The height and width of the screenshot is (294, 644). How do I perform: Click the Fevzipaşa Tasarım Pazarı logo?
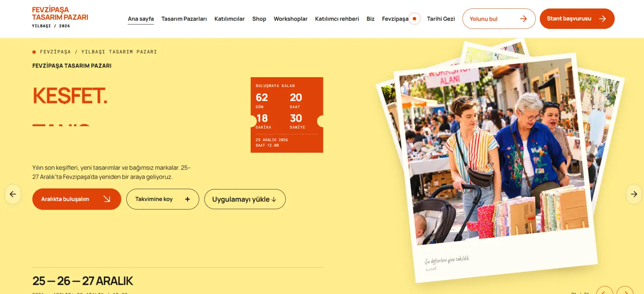click(x=60, y=14)
